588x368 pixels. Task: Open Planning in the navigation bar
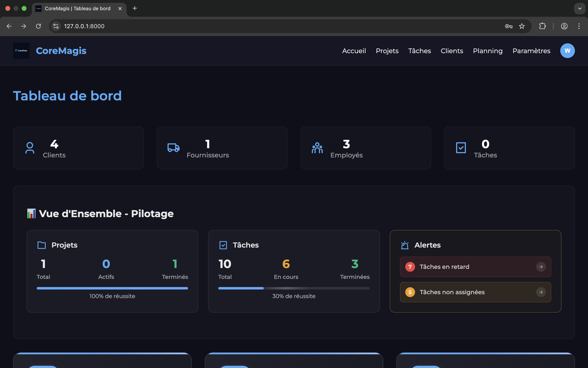(x=488, y=51)
